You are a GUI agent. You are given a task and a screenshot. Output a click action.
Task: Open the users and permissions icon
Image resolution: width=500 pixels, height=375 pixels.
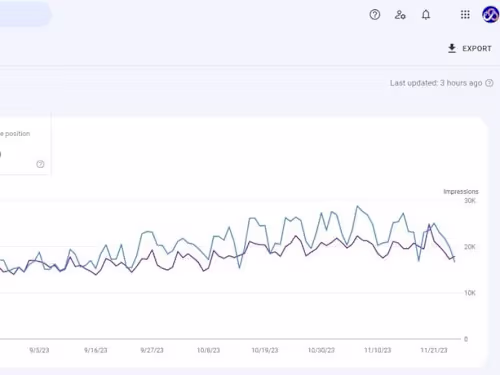[x=400, y=15]
